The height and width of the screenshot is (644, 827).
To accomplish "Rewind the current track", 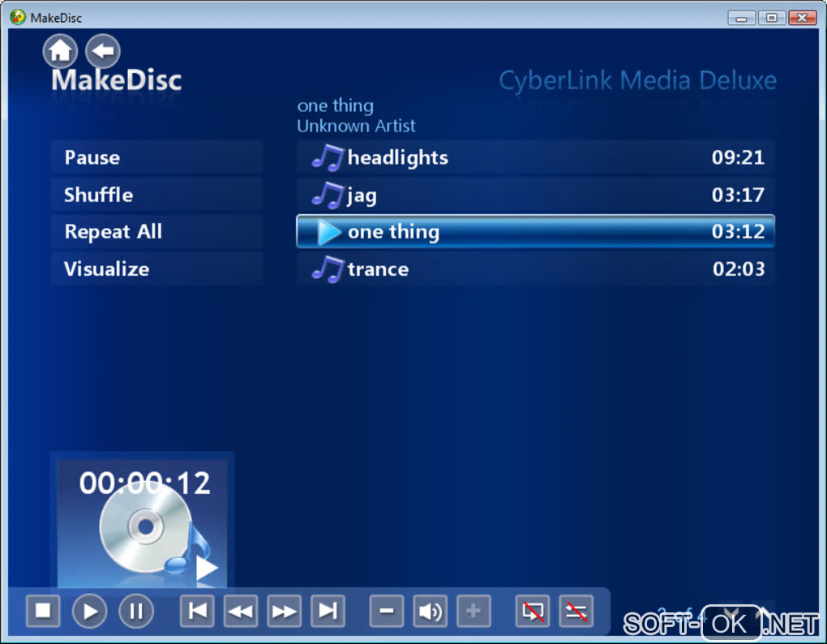I will click(x=241, y=612).
